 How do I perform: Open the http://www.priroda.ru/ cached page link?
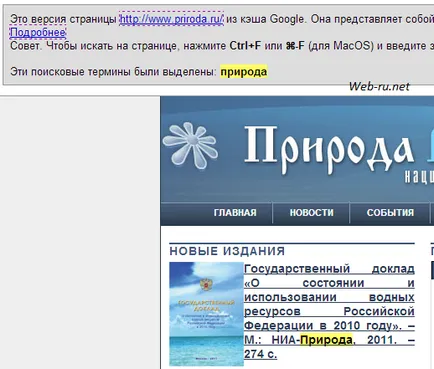click(x=171, y=19)
